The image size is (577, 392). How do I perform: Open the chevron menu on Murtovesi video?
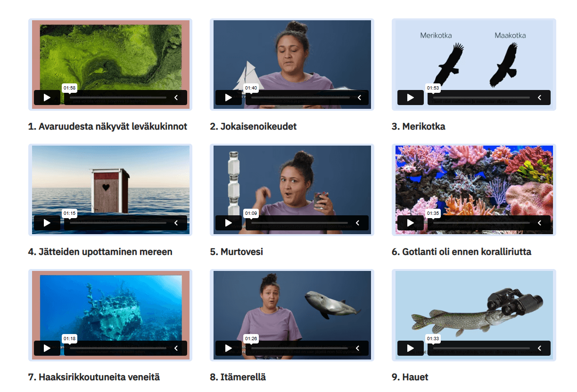click(x=358, y=223)
